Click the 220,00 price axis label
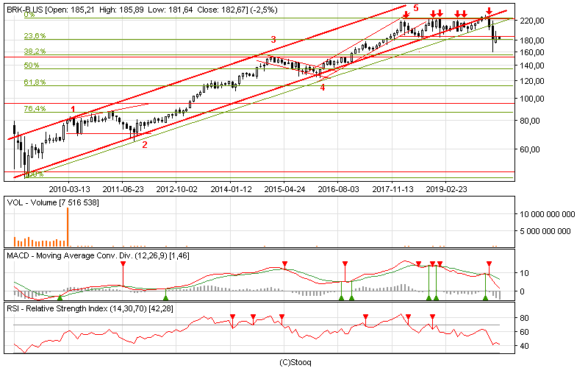 tap(531, 21)
